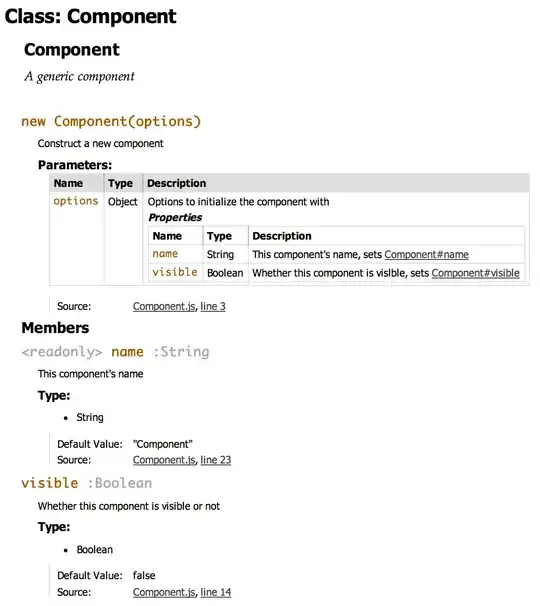Click the 'Parameters:' heading
This screenshot has height=606, width=540.
75,165
